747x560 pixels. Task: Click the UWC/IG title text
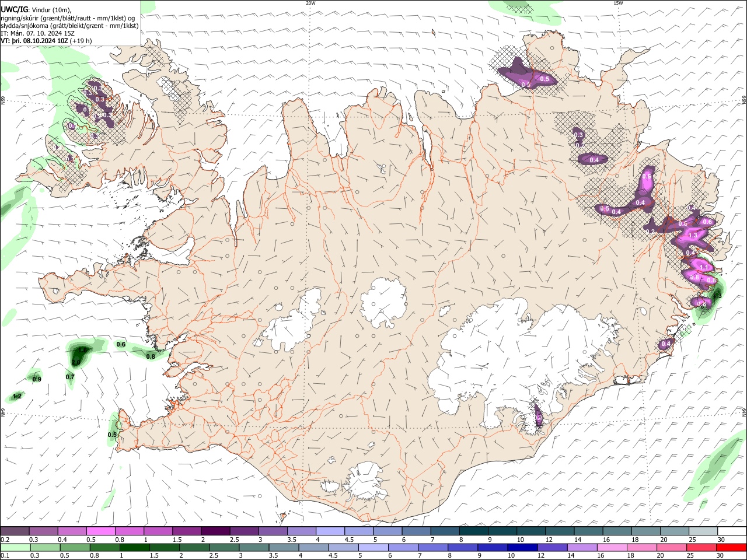point(14,9)
